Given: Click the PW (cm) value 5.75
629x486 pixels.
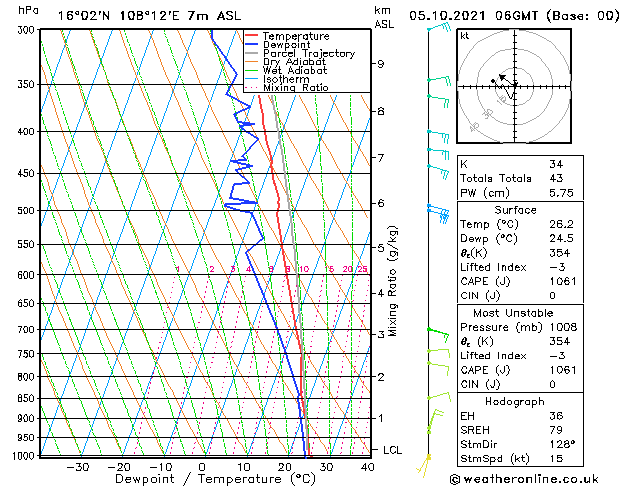Looking at the screenshot, I should [561, 193].
